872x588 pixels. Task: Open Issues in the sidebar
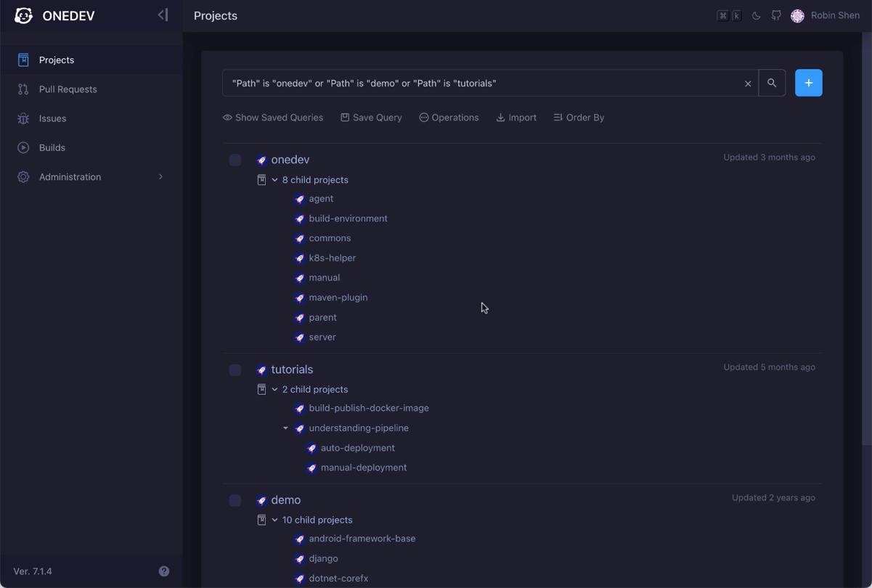(91, 118)
